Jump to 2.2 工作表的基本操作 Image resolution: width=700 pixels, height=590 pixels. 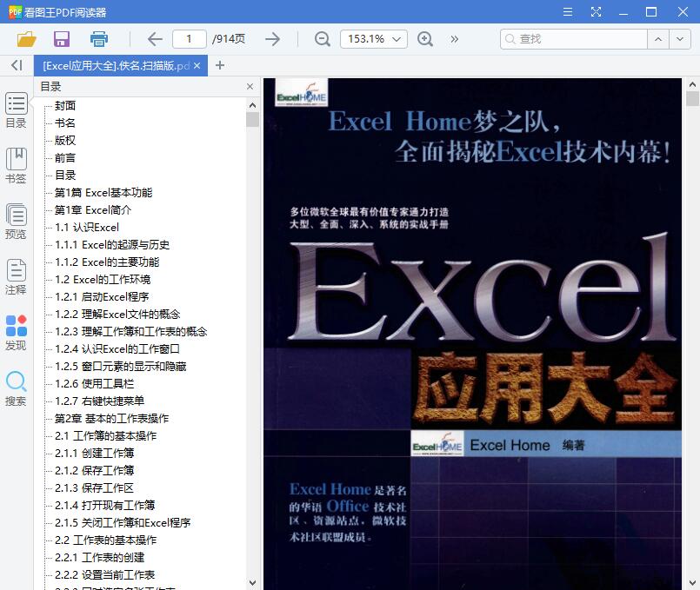point(106,540)
